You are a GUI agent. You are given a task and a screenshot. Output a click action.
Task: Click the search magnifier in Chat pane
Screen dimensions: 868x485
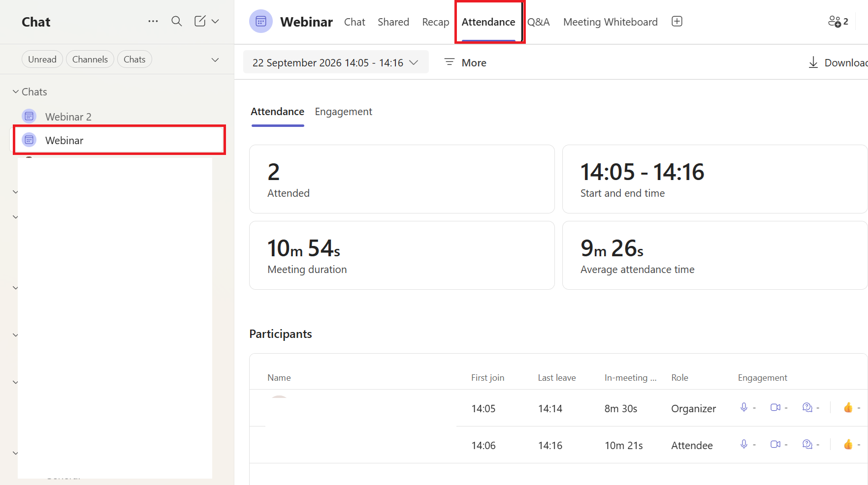coord(176,21)
